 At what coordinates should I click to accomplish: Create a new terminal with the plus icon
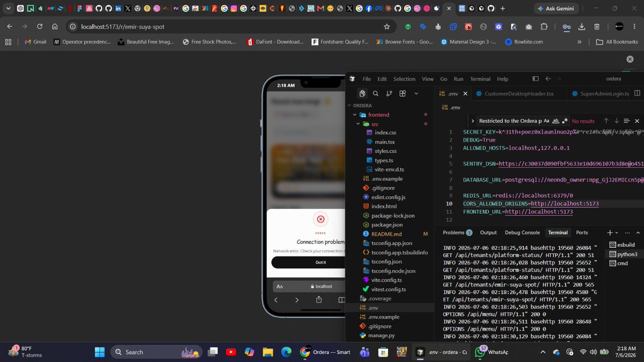click(610, 233)
